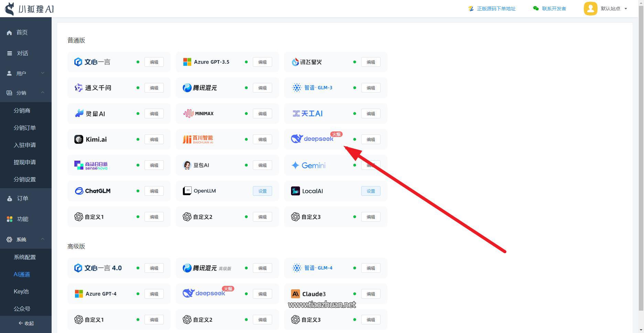
Task: Collapse sidebar with 收起 button
Action: point(26,323)
